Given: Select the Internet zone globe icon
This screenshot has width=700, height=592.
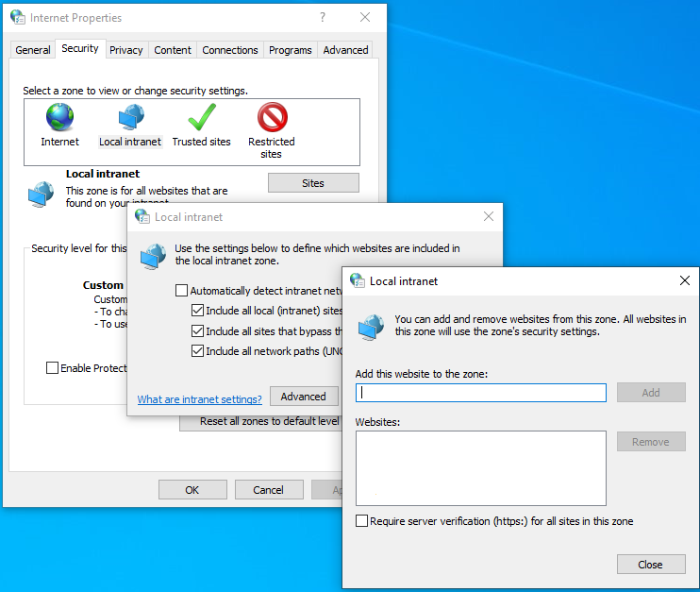Looking at the screenshot, I should tap(59, 117).
